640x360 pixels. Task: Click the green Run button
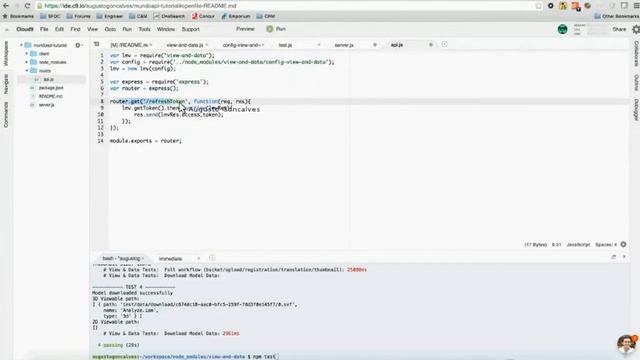[276, 29]
